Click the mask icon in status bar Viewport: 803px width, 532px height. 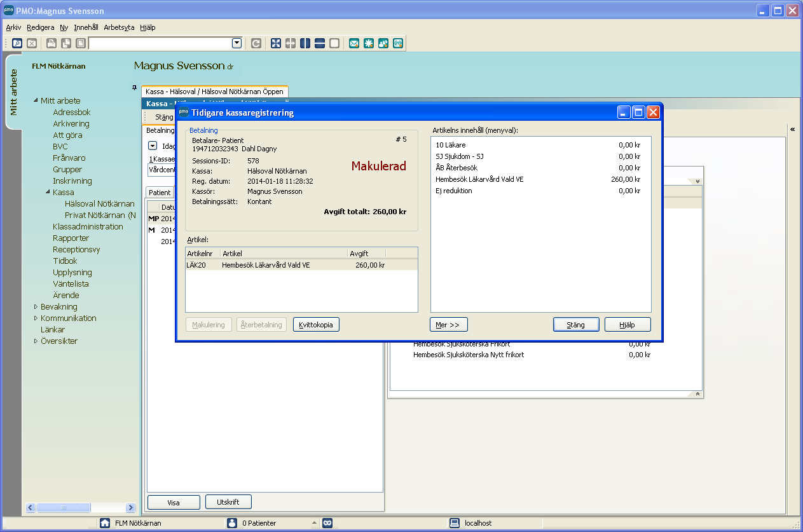point(327,523)
